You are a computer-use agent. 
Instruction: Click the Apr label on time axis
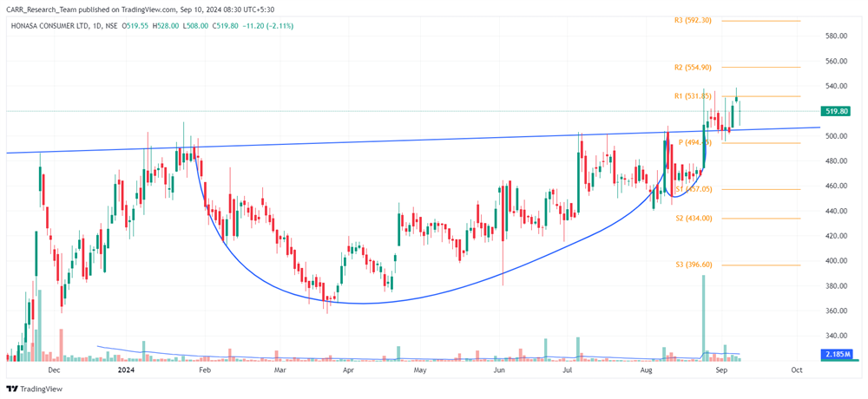point(348,369)
